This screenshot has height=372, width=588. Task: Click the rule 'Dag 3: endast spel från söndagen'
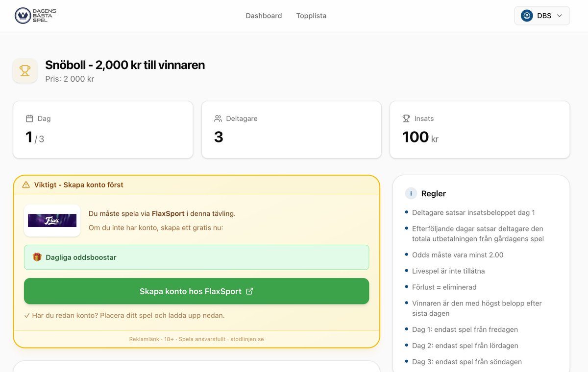tap(467, 362)
